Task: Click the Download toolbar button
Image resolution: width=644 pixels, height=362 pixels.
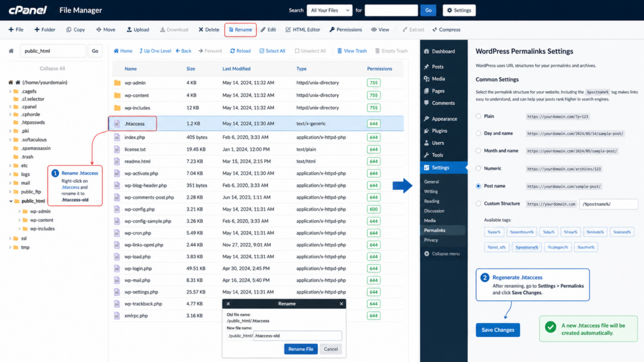Action: pos(174,30)
